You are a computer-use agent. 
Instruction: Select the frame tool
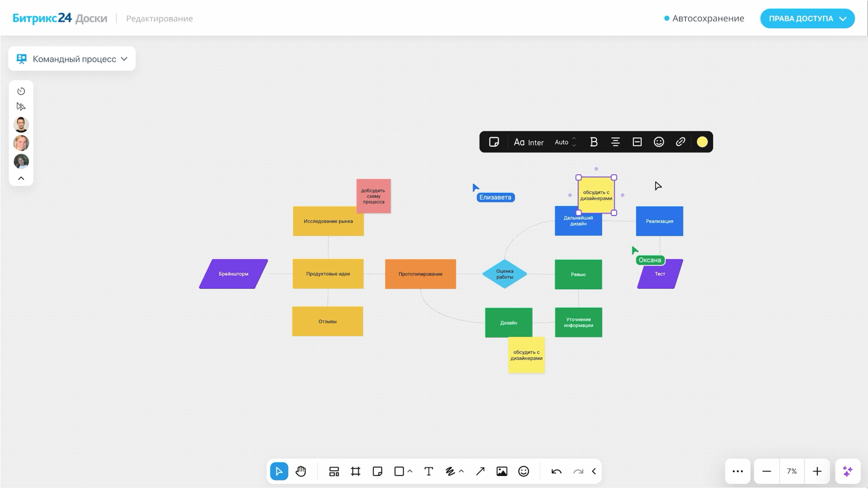point(356,471)
